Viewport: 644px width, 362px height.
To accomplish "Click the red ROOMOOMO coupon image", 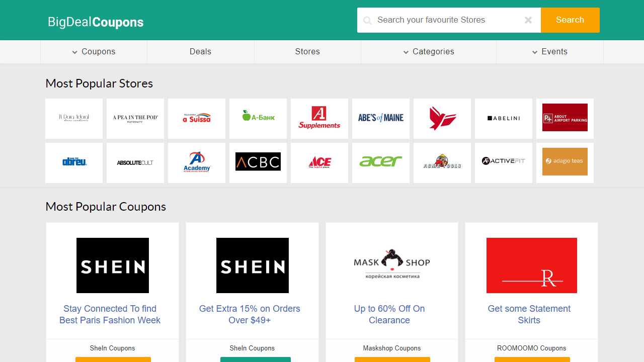I will coord(531,265).
